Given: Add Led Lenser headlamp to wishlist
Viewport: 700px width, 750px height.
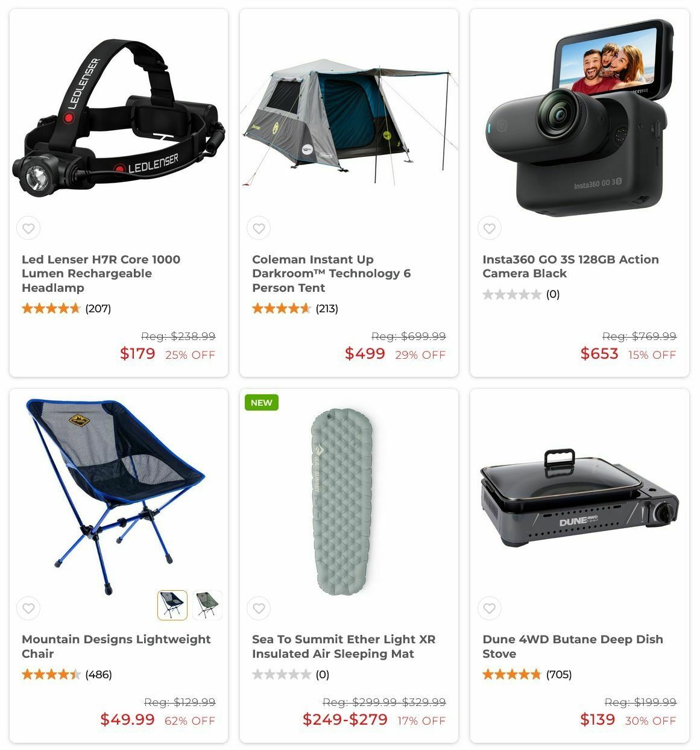Looking at the screenshot, I should click(28, 228).
